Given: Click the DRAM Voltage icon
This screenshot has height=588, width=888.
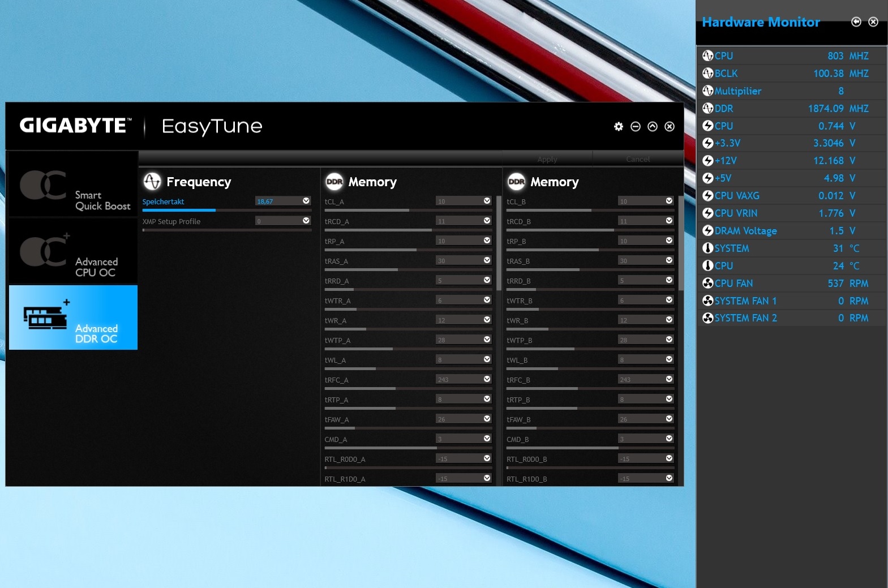Looking at the screenshot, I should (x=707, y=230).
